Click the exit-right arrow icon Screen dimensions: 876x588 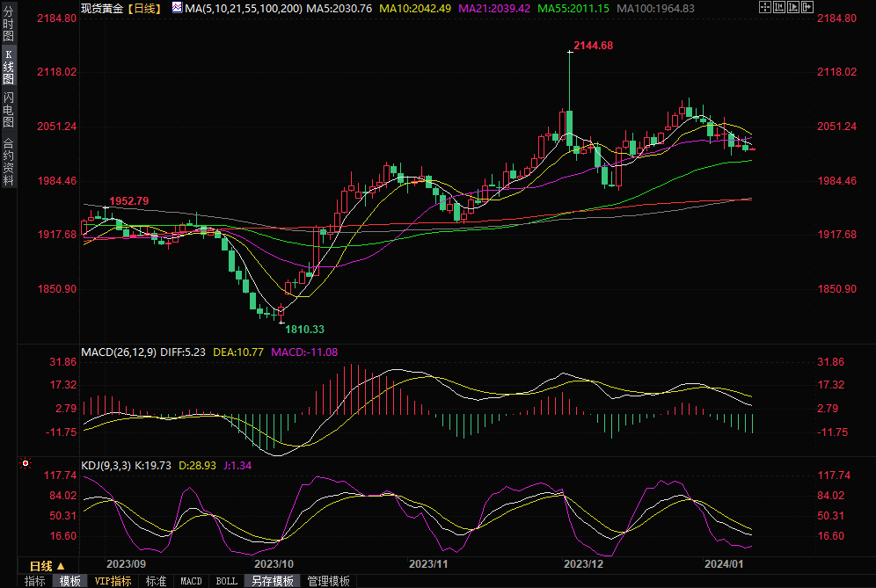pyautogui.click(x=807, y=7)
